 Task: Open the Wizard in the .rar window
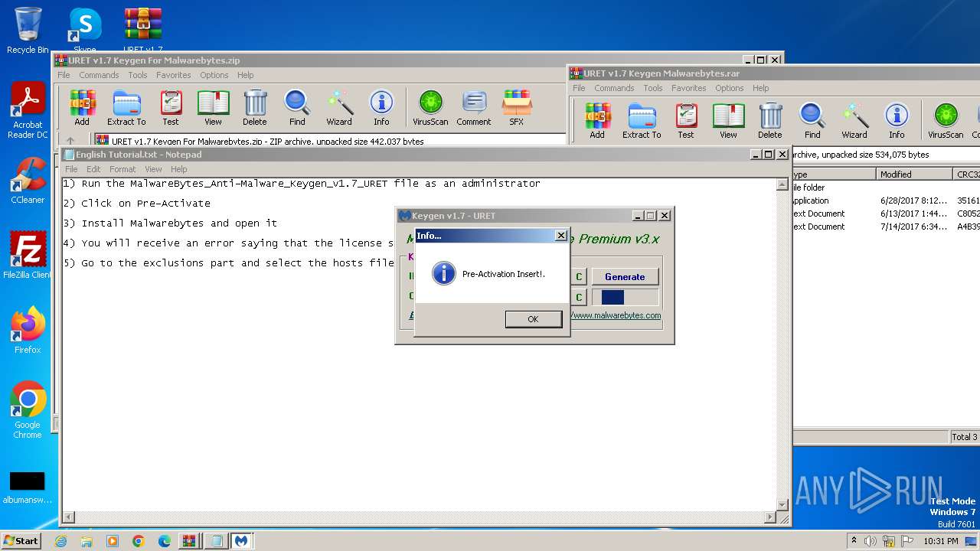coord(854,121)
